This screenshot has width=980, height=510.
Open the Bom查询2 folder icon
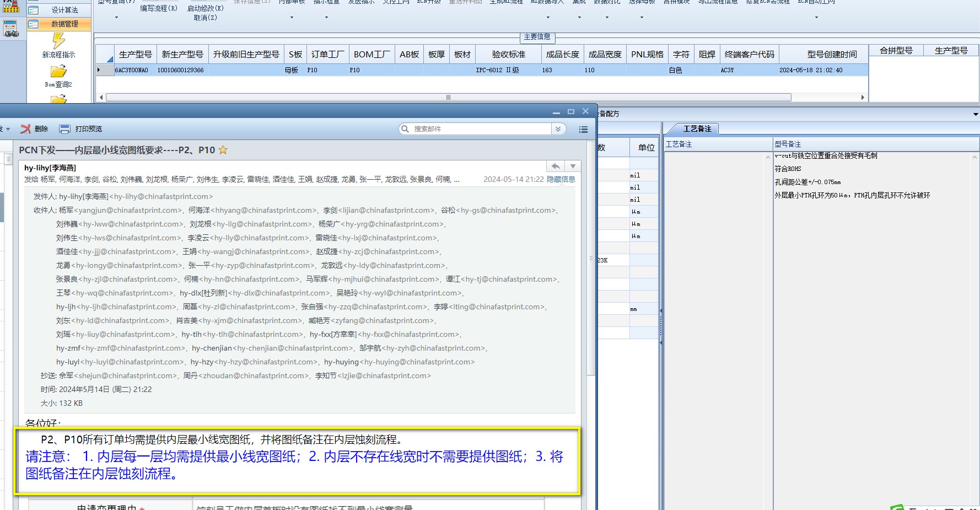pyautogui.click(x=58, y=72)
